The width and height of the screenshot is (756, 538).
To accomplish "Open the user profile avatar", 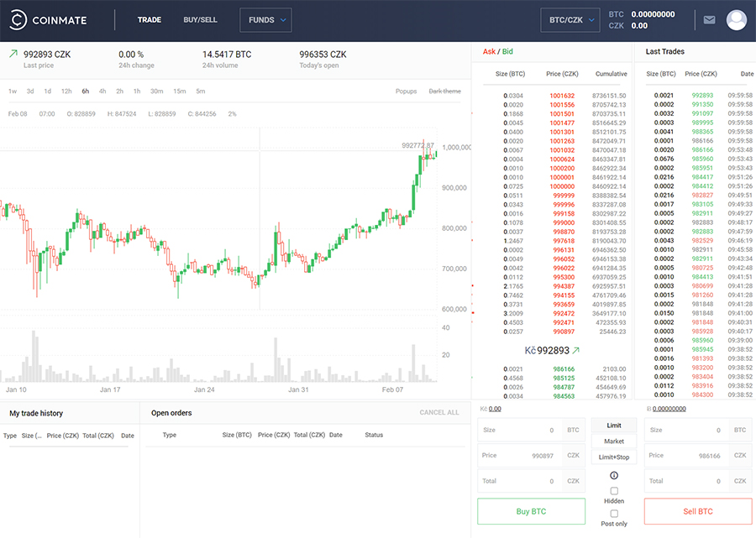I will pyautogui.click(x=736, y=20).
